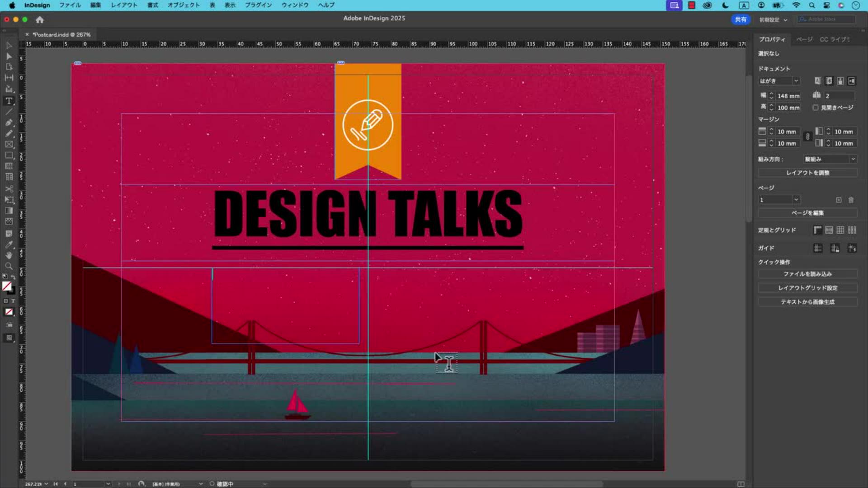Select the Rectangle Frame tool

point(9,145)
